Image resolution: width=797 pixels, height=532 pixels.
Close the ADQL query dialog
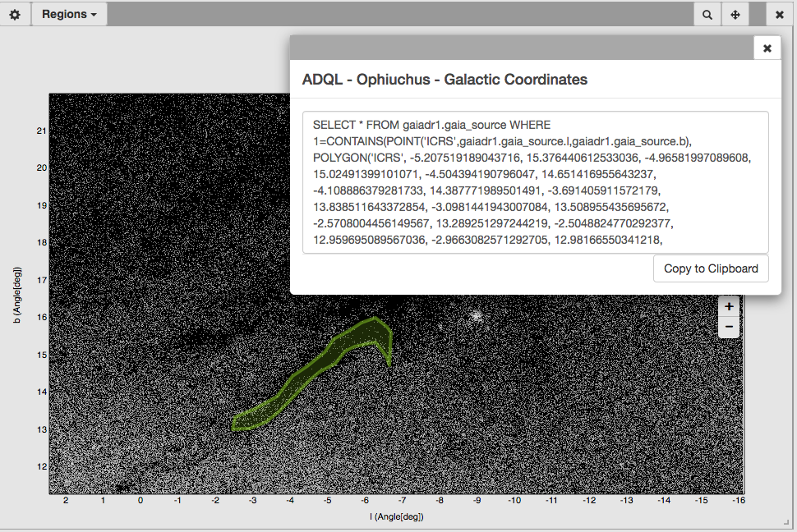(767, 48)
